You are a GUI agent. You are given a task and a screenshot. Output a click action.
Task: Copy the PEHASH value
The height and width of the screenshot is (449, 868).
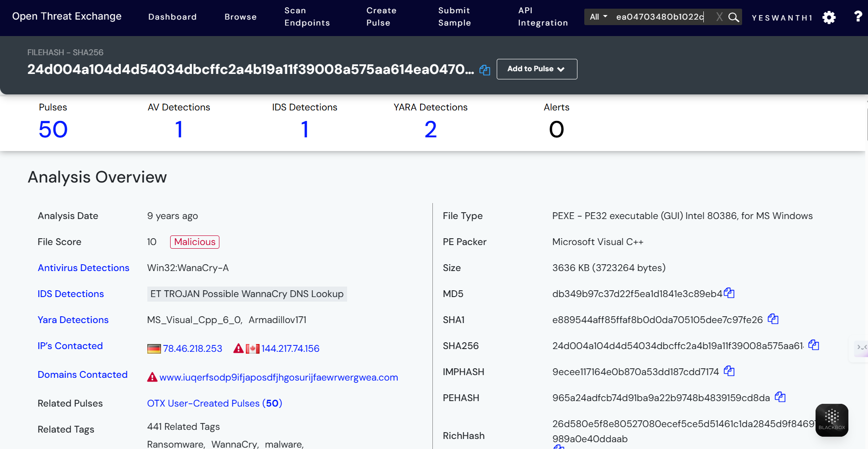point(780,397)
